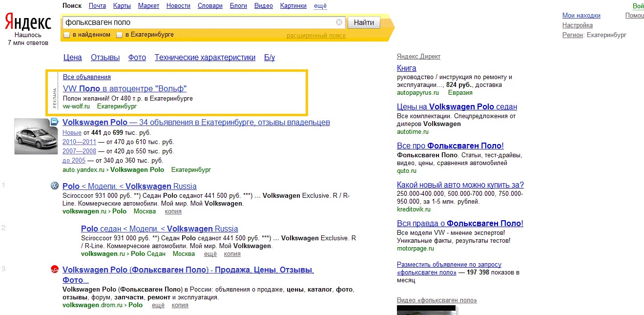This screenshot has width=644, height=315.
Task: Open the Блоги service tab
Action: (238, 6)
